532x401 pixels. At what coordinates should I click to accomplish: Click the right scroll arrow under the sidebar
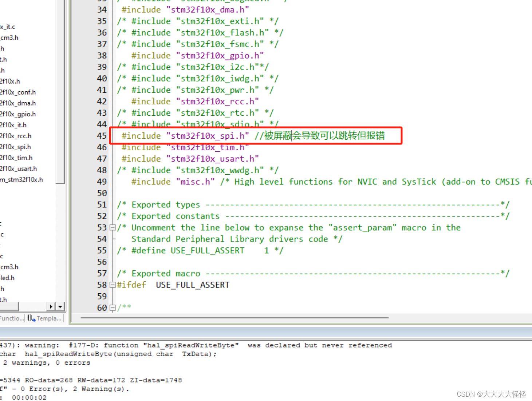pos(51,306)
